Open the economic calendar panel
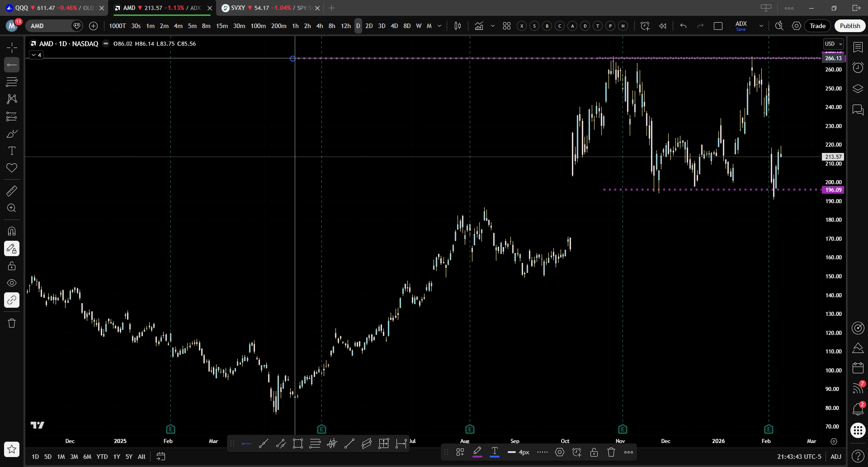Viewport: 868px width, 467px height. [x=858, y=367]
